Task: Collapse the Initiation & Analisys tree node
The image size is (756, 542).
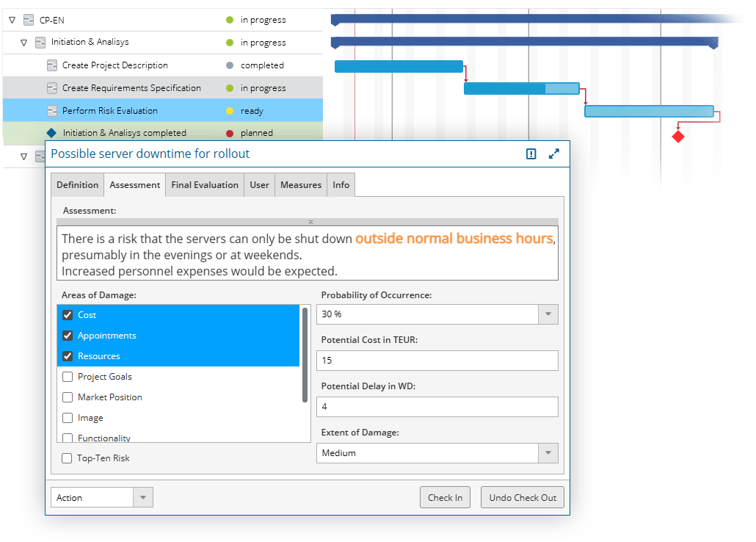Action: pos(23,43)
